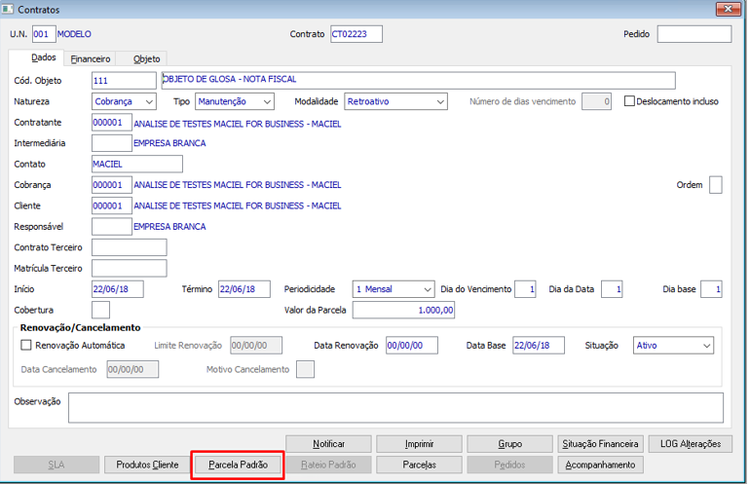Screen dimensions: 750x484
Task: Click the object description field
Action: click(419, 80)
